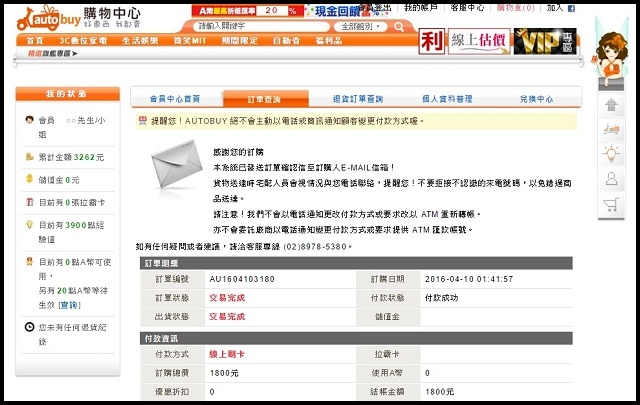Open the 期間限定 menu
This screenshot has height=405, width=640.
(240, 40)
